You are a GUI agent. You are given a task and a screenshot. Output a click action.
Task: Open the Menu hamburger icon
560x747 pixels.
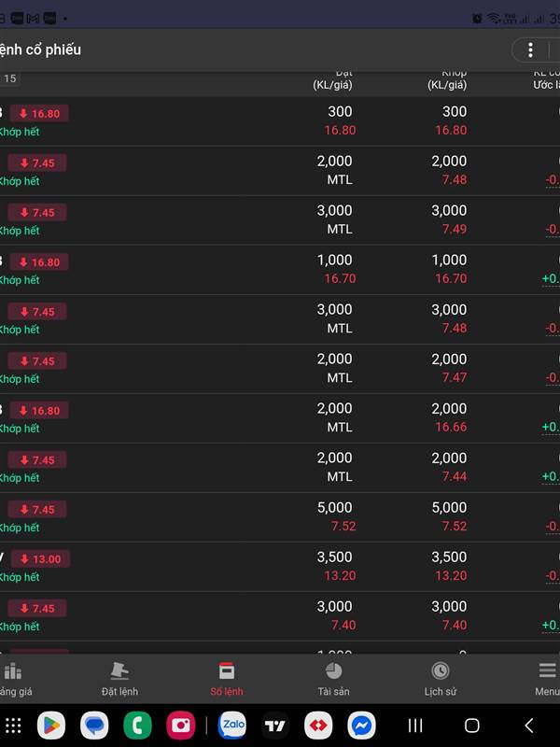click(x=547, y=679)
